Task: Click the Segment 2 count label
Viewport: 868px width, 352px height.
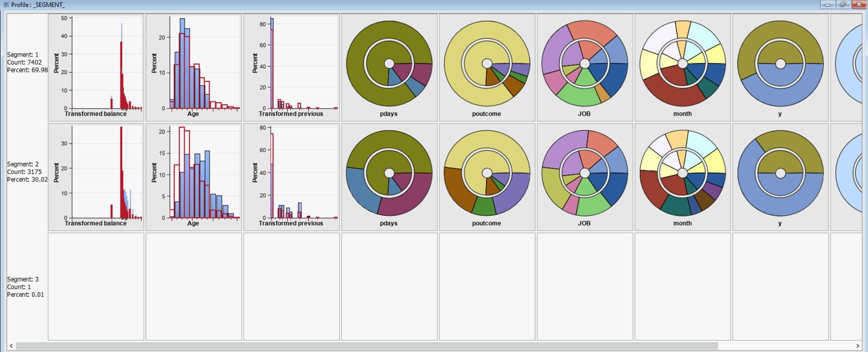Action: [x=24, y=172]
